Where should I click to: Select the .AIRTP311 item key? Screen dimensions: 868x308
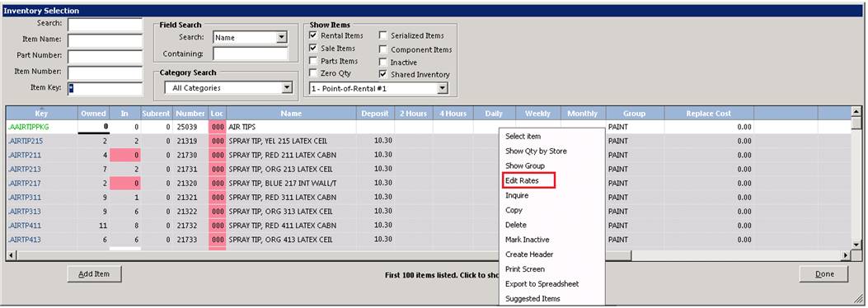24,198
